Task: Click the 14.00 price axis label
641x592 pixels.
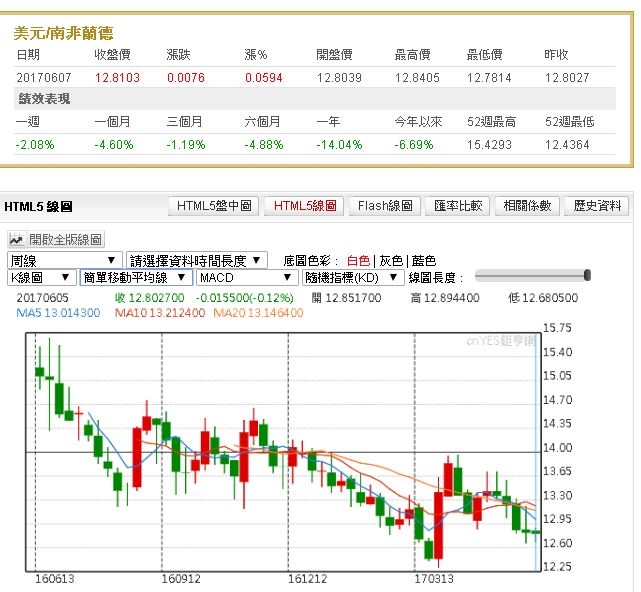Action: coord(557,448)
